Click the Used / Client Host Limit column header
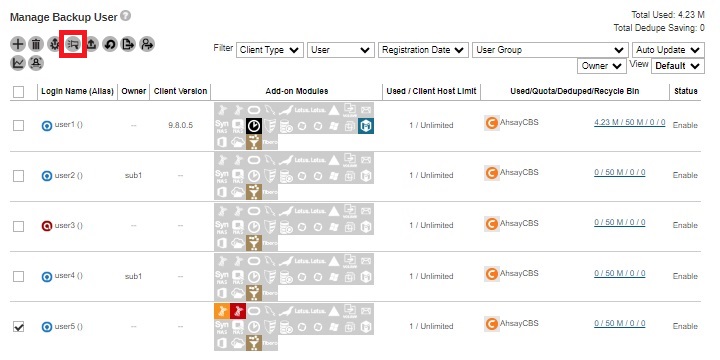 (431, 91)
